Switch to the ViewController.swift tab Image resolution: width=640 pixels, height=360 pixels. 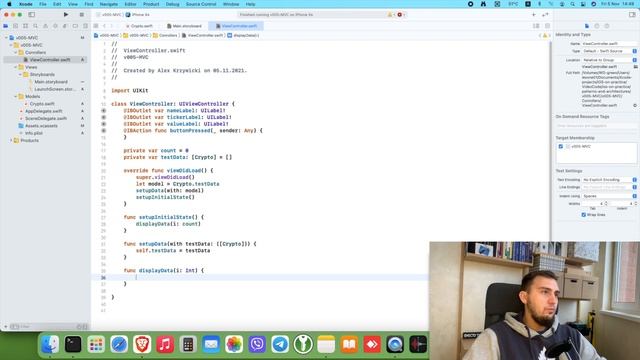pyautogui.click(x=236, y=26)
